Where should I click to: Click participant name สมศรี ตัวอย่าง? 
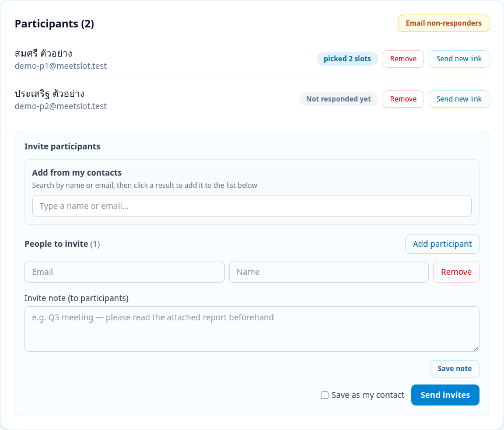pyautogui.click(x=43, y=53)
